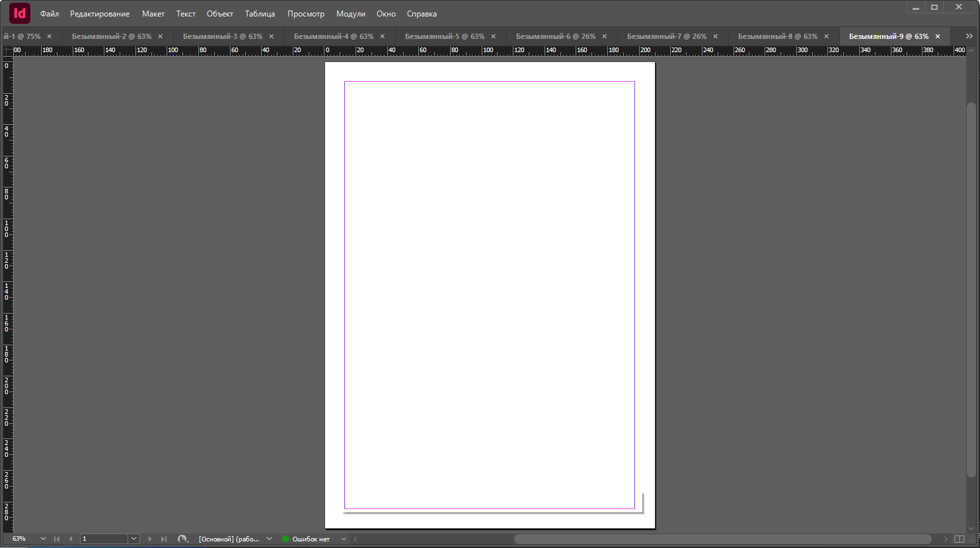This screenshot has height=548, width=980.
Task: Click the green preflight status indicator
Action: pos(285,539)
